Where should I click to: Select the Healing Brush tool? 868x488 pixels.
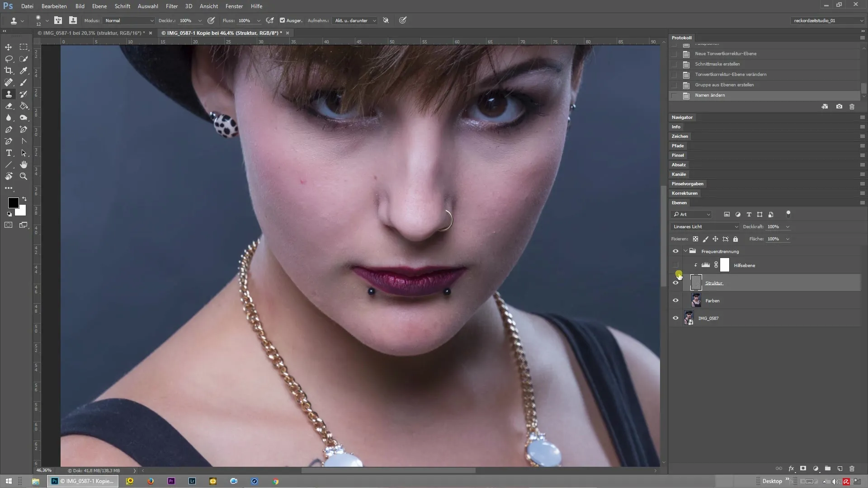point(9,82)
